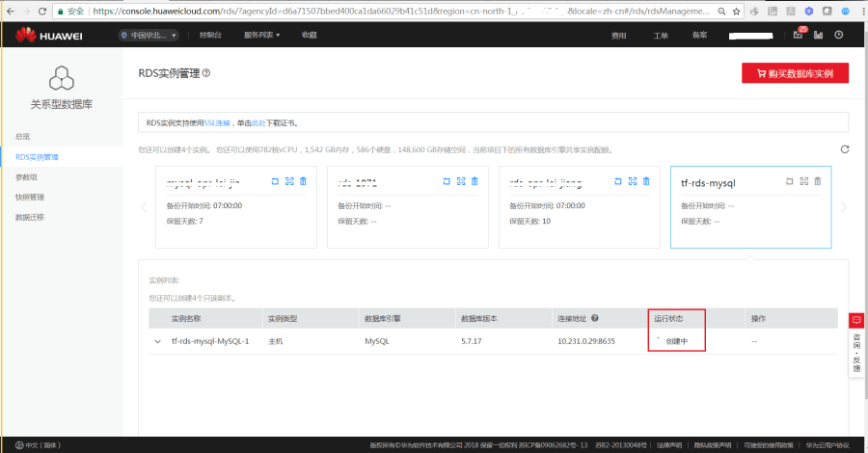Viewport: 868px width, 453px height.
Task: Open 总览 overview in the sidebar
Action: (x=23, y=137)
